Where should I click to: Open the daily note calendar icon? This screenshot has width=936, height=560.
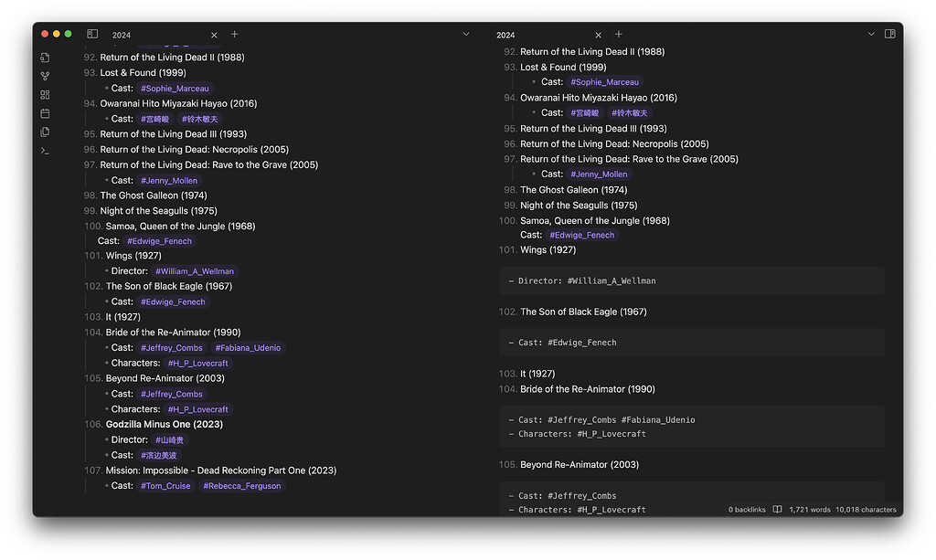45,112
